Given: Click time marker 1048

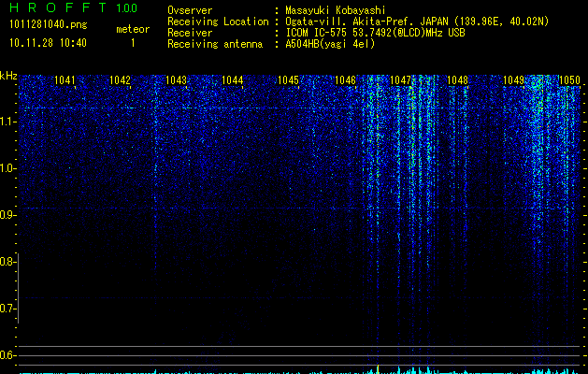Looking at the screenshot, I should (457, 79).
